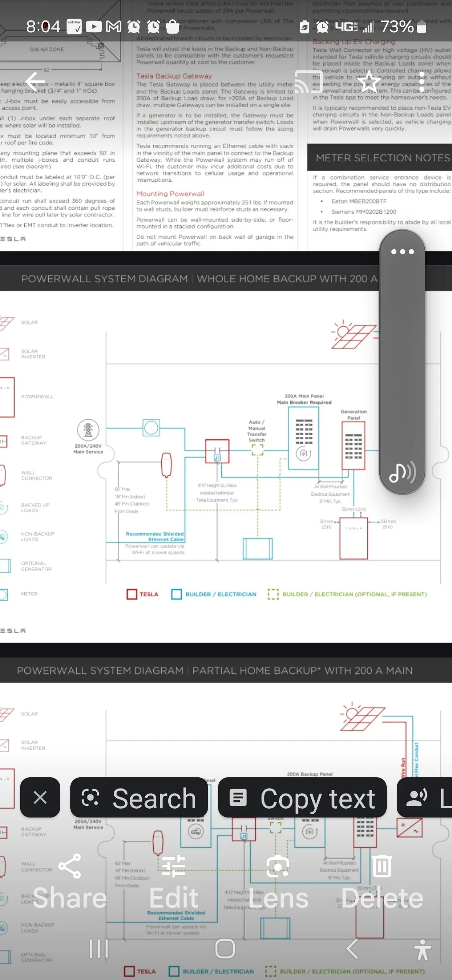Tap 'WHOLE HOME BACKUP WITH 200 A' title

(288, 279)
